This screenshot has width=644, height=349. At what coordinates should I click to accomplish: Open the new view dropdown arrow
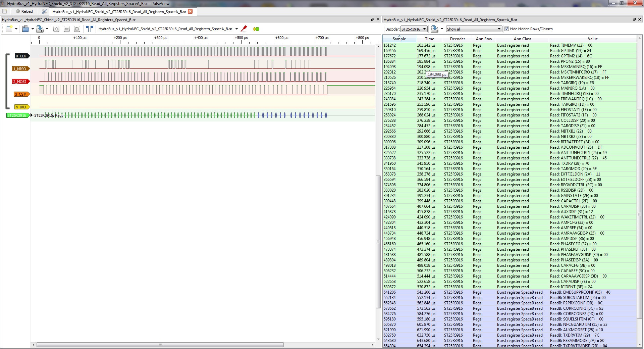(x=16, y=29)
